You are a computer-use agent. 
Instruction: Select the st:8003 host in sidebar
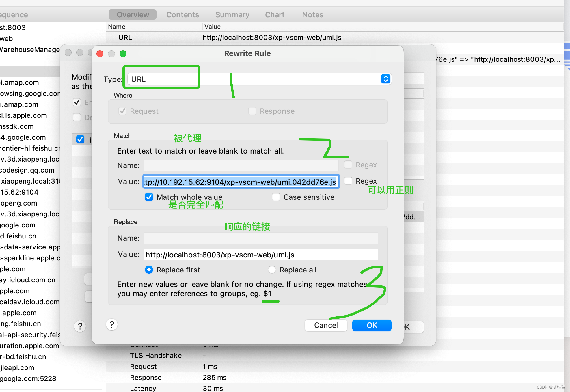[x=13, y=28]
